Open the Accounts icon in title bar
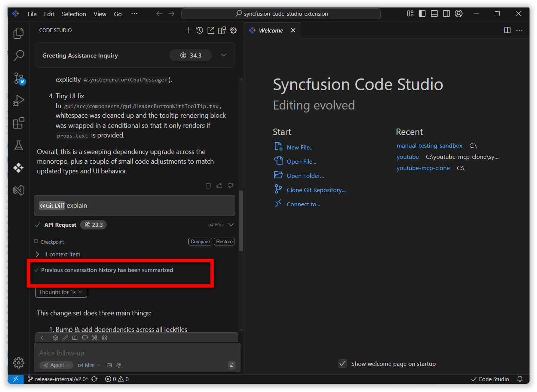Image resolution: width=537 pixels, height=392 pixels. [x=458, y=13]
